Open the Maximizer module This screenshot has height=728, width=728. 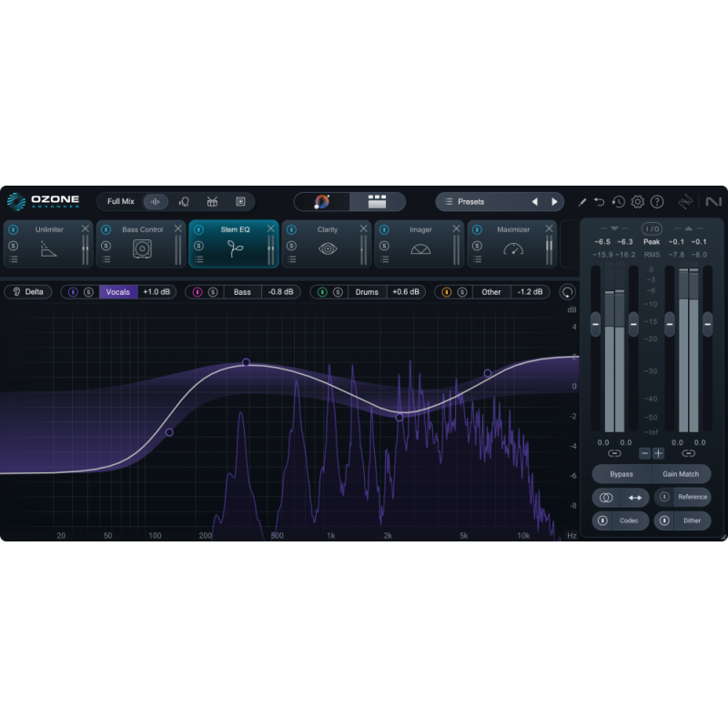coord(514,243)
